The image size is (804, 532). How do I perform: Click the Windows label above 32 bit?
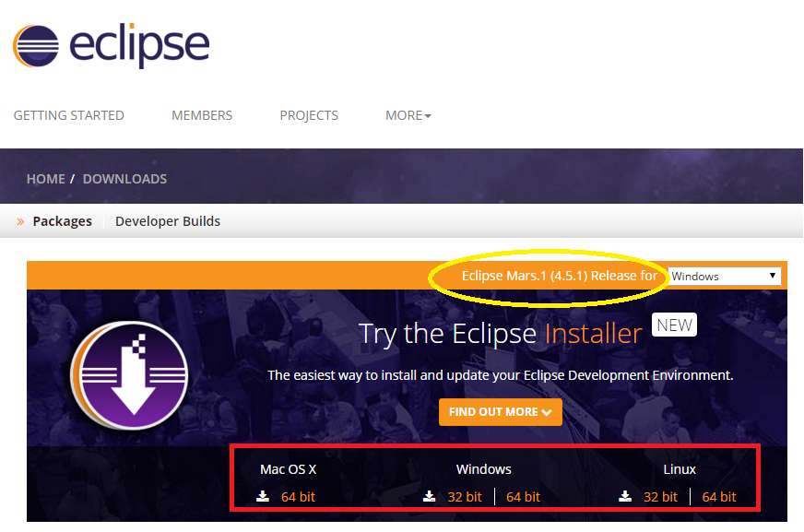coord(483,469)
